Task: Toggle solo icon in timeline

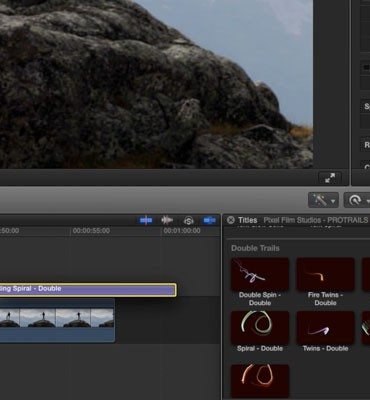Action: pyautogui.click(x=189, y=220)
